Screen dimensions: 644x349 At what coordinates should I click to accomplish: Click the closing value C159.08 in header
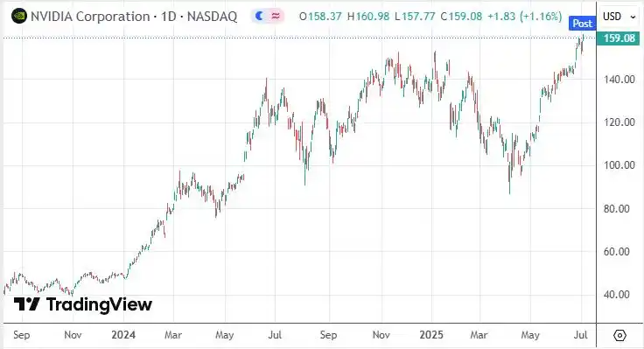coord(461,17)
